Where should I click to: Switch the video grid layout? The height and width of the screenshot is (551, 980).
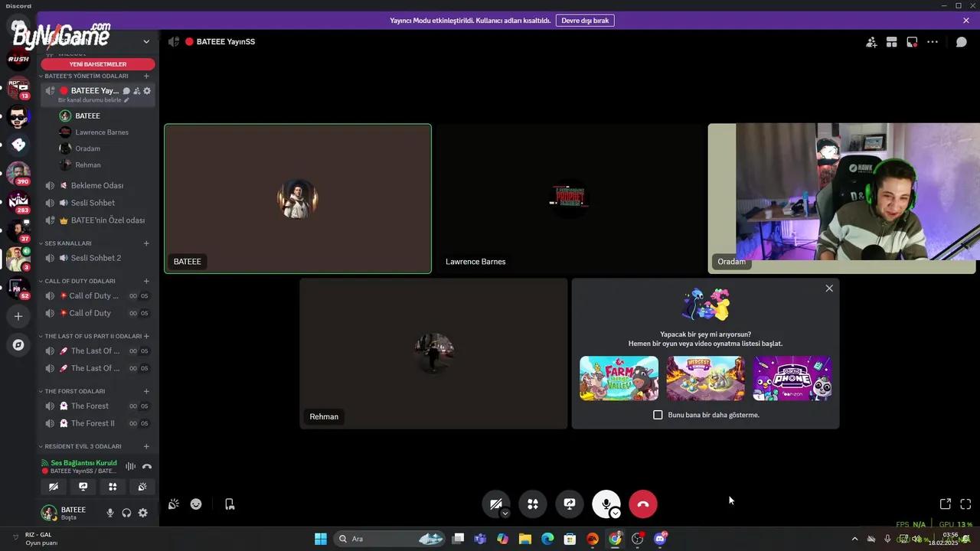891,42
